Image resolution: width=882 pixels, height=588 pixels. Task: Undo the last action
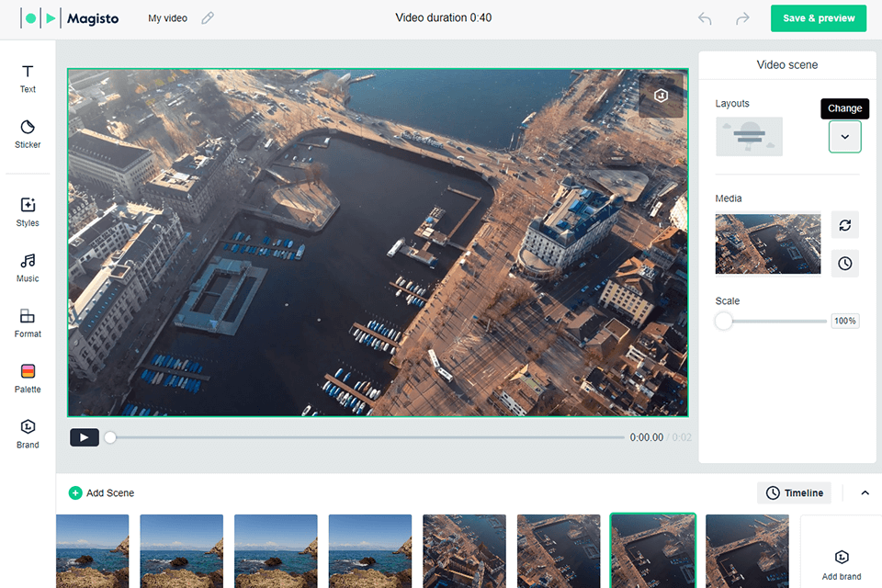click(x=705, y=18)
